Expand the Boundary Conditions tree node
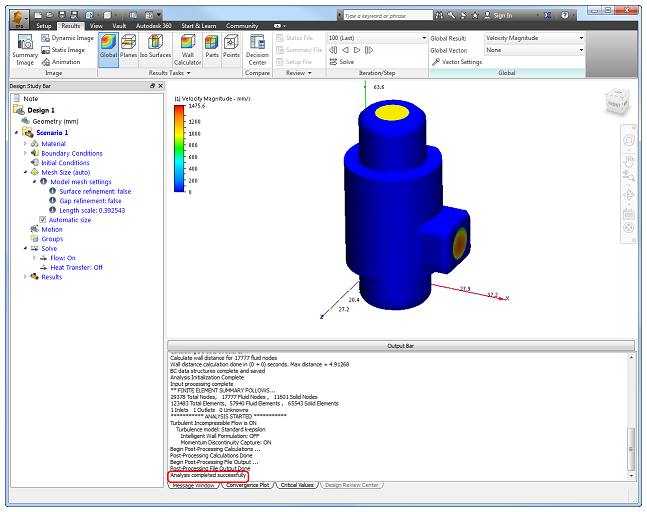Screen dimensions: 647x512 click(x=25, y=153)
